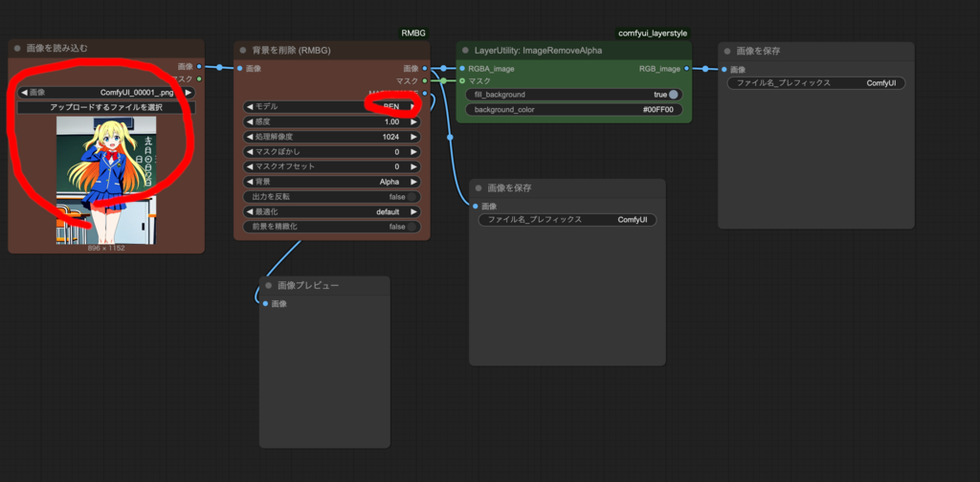Select the 画像を読み込む node title
980x482 pixels.
(x=56, y=48)
